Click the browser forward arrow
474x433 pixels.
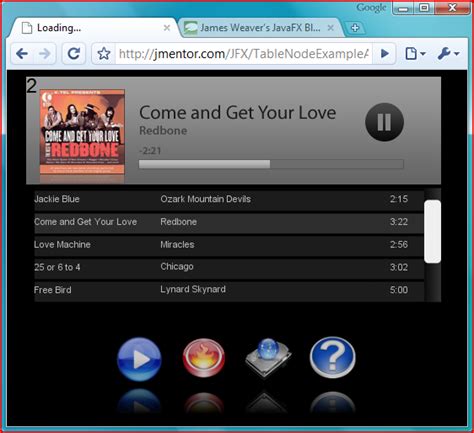tap(45, 53)
